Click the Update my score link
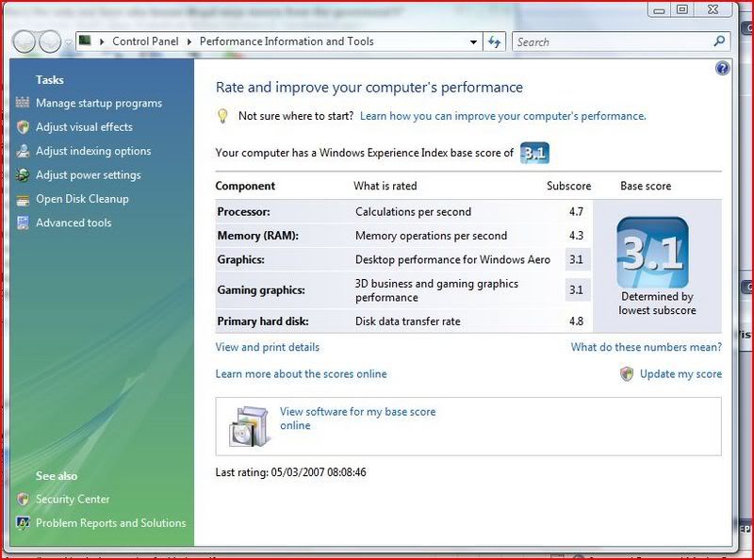The height and width of the screenshot is (560, 754). [680, 374]
